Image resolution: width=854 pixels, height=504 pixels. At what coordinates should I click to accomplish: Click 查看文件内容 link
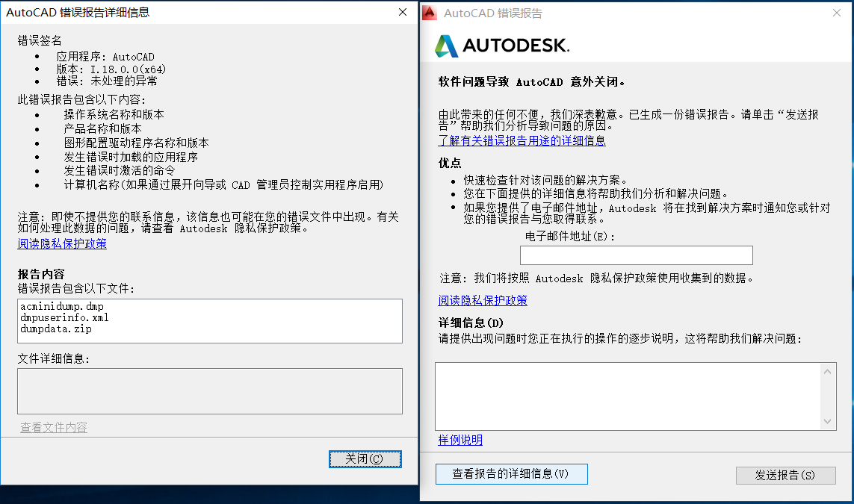click(53, 428)
